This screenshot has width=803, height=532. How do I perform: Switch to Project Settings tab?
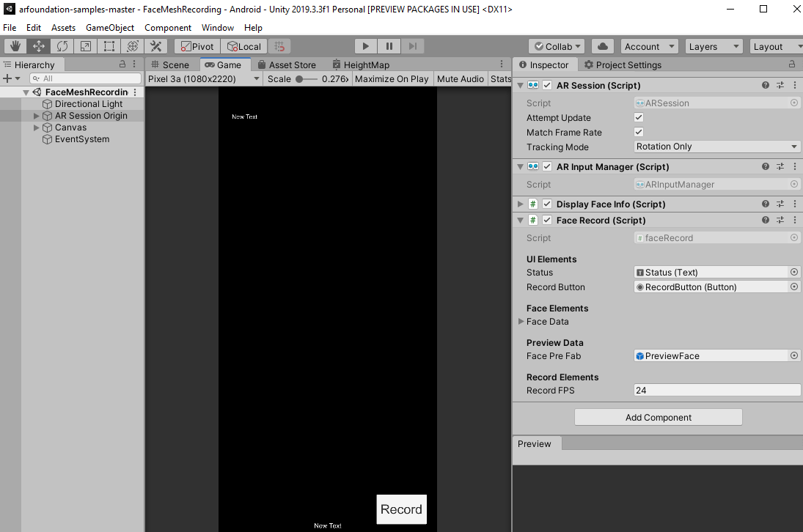coord(623,65)
